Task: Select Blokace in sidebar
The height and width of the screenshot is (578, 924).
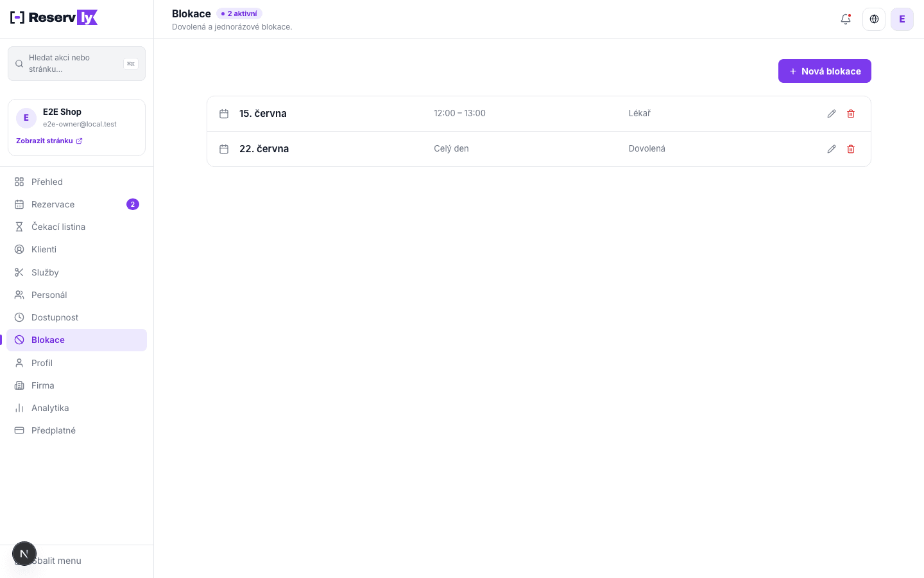Action: click(76, 340)
